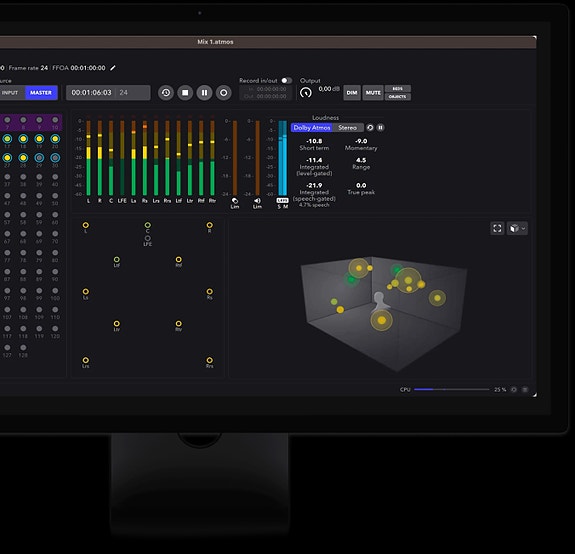Image resolution: width=575 pixels, height=554 pixels.
Task: Click the speaker limiter Lim icon
Action: [x=257, y=201]
